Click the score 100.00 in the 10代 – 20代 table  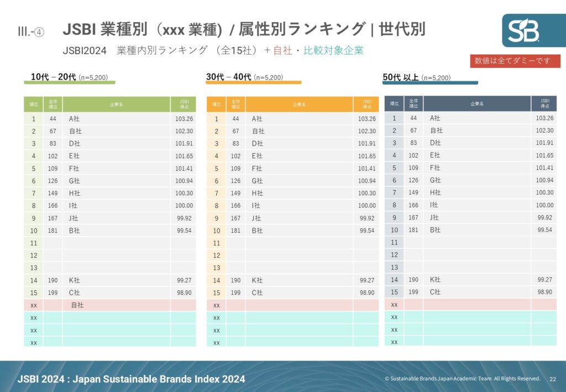[x=184, y=205]
